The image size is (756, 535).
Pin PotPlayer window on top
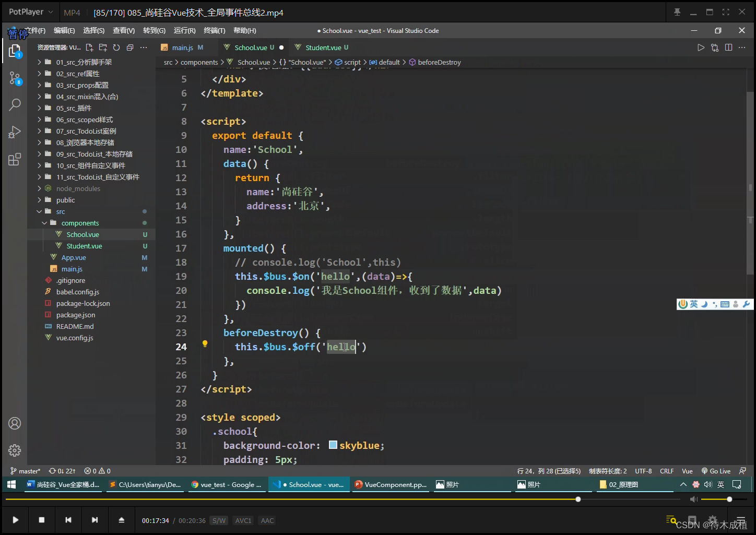(x=677, y=12)
